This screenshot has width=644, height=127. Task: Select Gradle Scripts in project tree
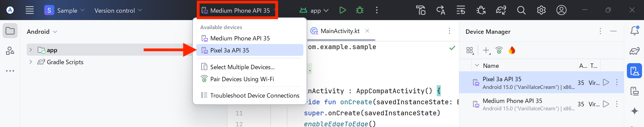(x=65, y=62)
